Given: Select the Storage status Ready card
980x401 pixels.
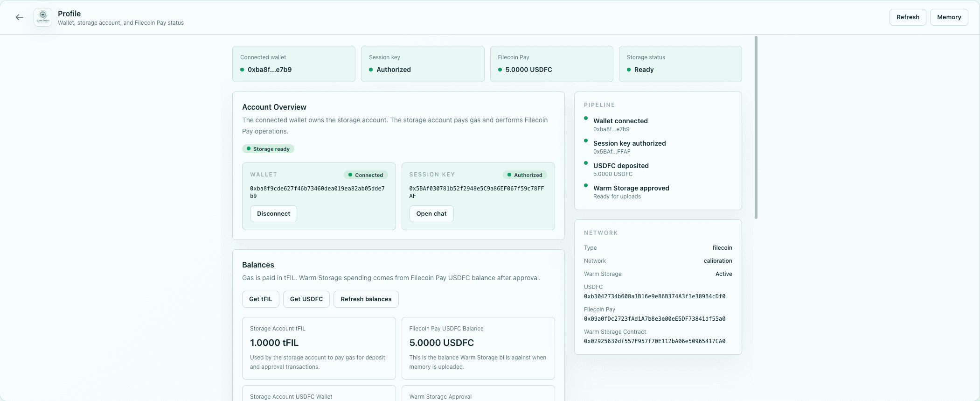Looking at the screenshot, I should [x=680, y=64].
